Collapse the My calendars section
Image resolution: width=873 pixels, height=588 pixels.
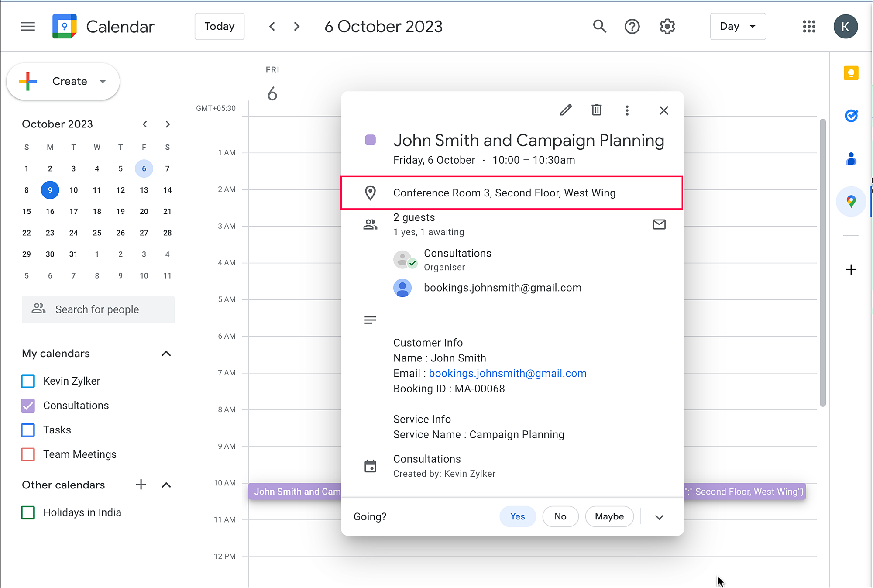pyautogui.click(x=166, y=354)
